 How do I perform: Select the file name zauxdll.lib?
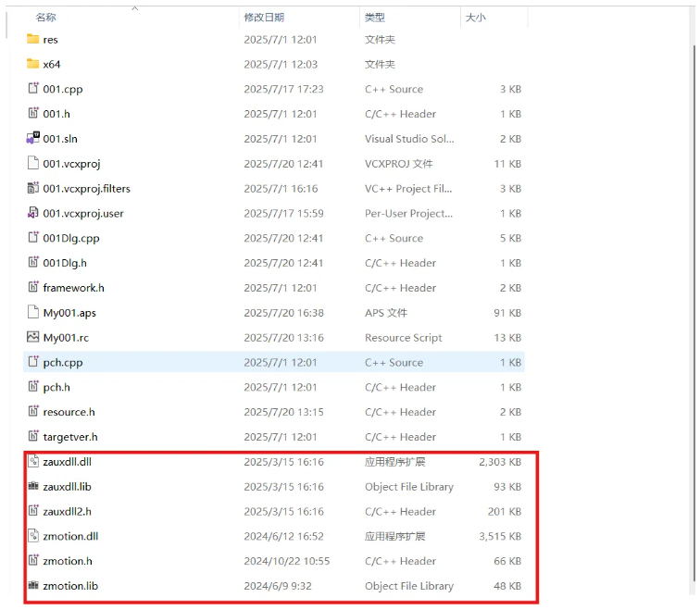[x=67, y=486]
